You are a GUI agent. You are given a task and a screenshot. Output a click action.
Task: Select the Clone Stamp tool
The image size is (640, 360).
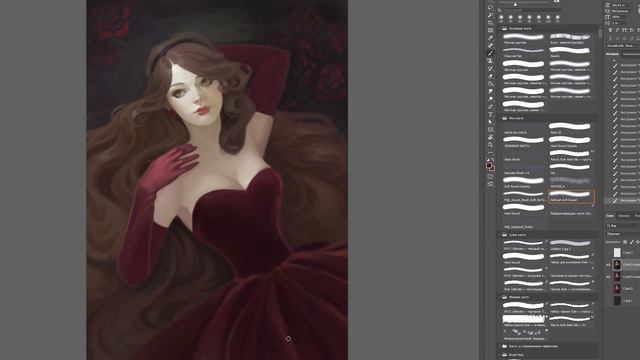pos(490,61)
